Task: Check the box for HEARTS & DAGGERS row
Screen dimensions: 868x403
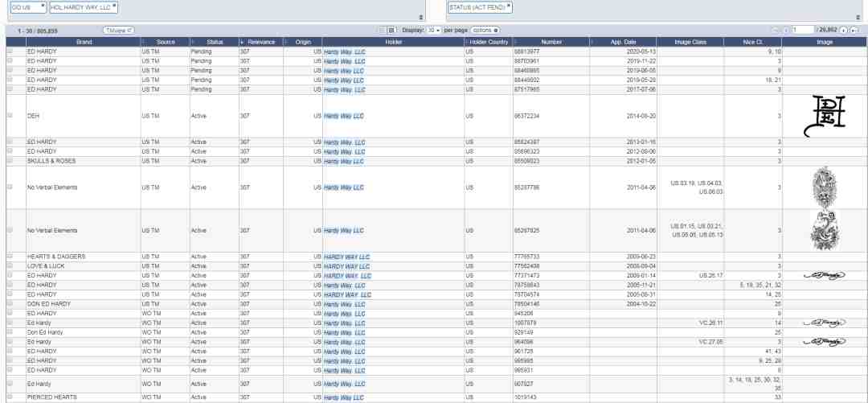Action: 10,256
